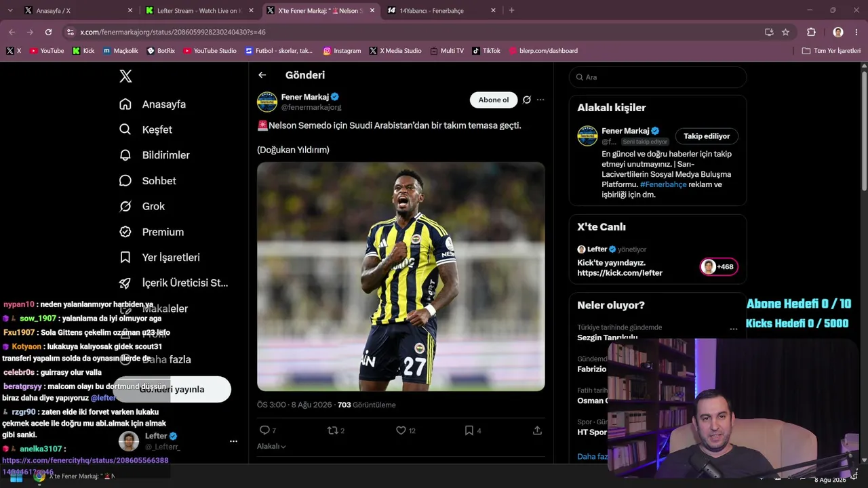
Task: Open Keşfet search page in sidebar
Action: pyautogui.click(x=146, y=129)
